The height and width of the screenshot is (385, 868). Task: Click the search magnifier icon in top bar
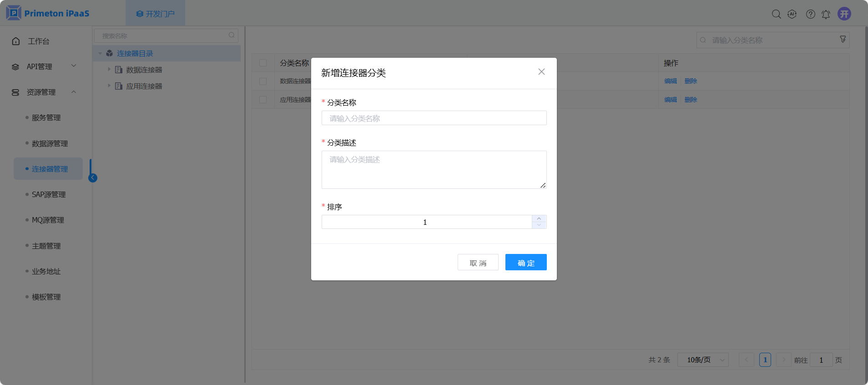776,14
